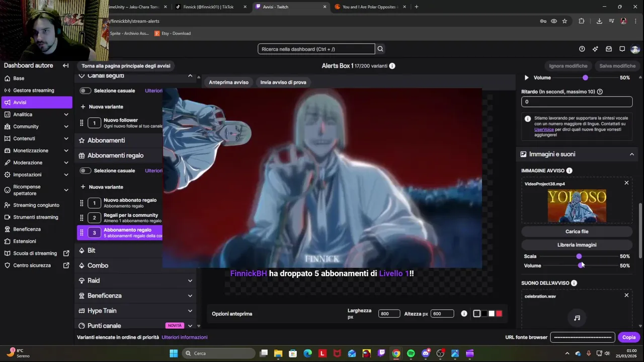Screen dimensions: 644x362
Task: Open File Explorer from the taskbar
Action: click(278, 353)
